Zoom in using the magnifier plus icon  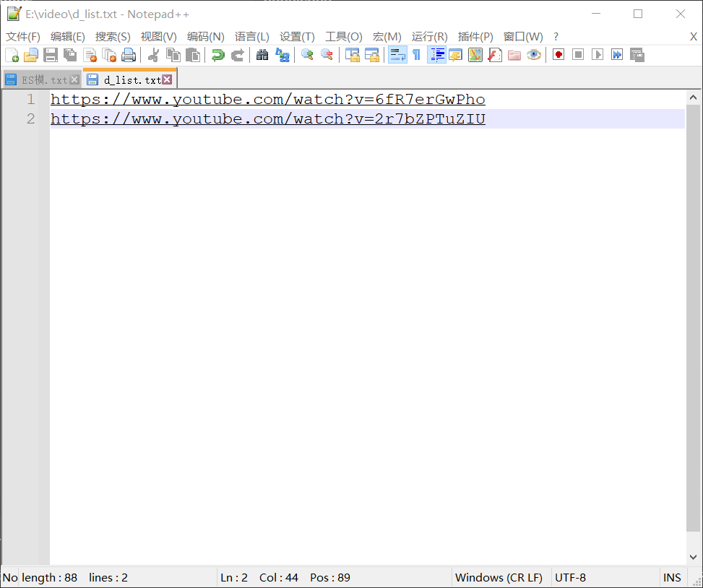tap(307, 55)
